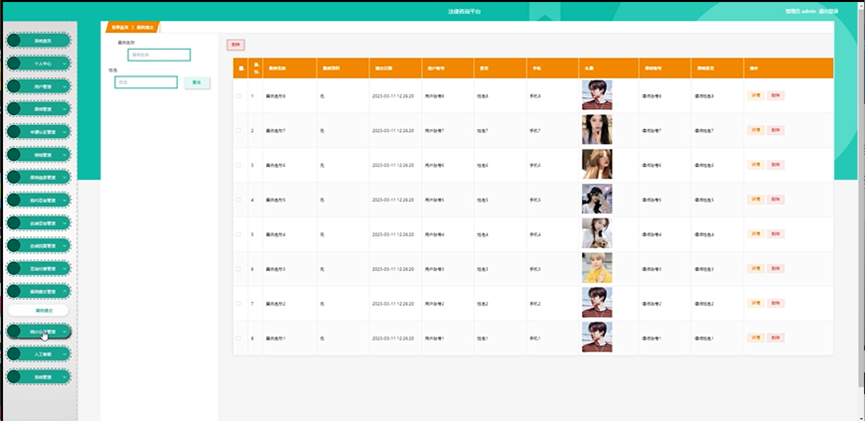Open 详情 for the 案例名称2 row
Screen dimensions: 865x421
click(756, 303)
